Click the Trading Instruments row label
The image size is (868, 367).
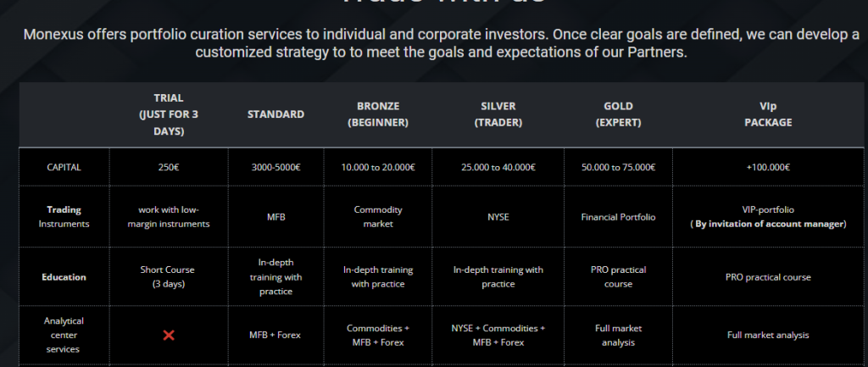click(64, 217)
